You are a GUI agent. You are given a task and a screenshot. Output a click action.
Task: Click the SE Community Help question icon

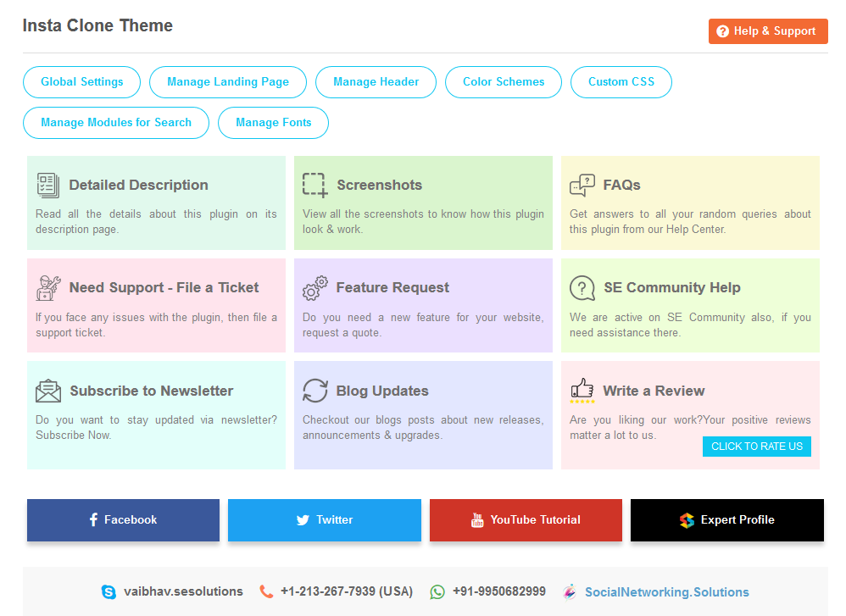582,288
